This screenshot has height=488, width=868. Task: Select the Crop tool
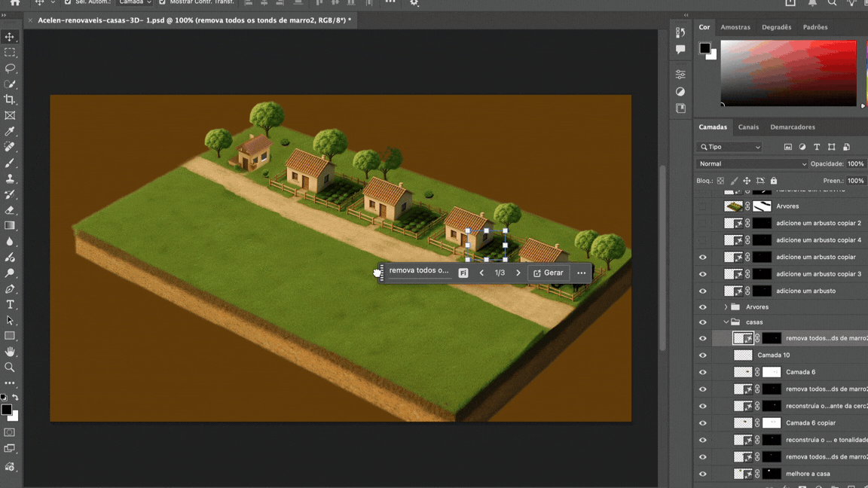point(10,99)
